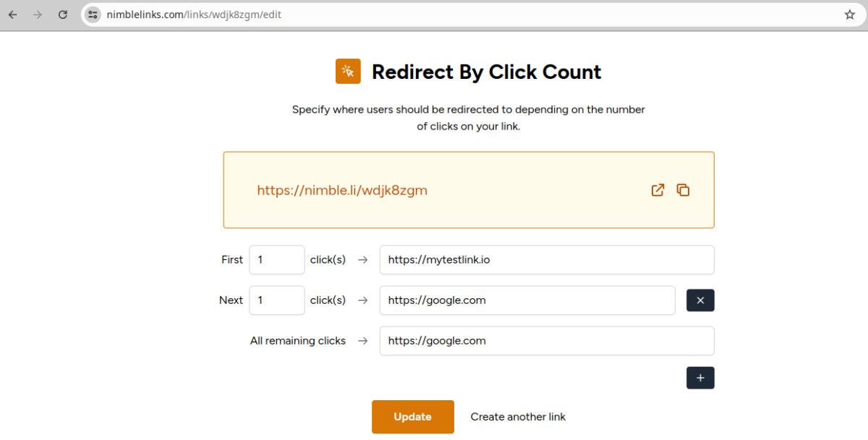Click the browser back arrow
868x440 pixels.
click(12, 14)
